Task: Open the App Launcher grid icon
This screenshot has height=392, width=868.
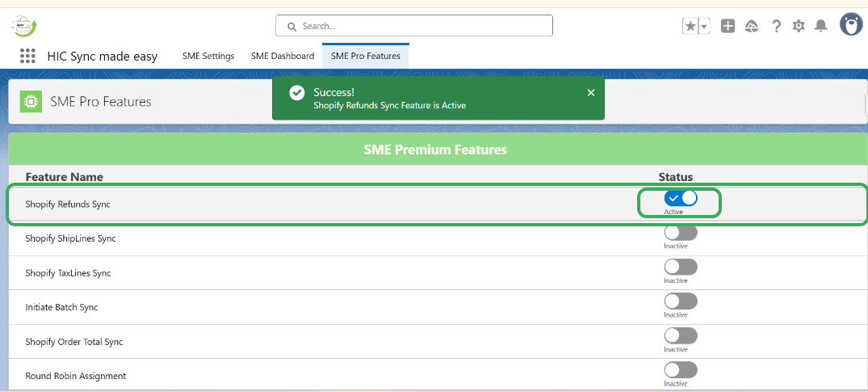Action: tap(27, 56)
